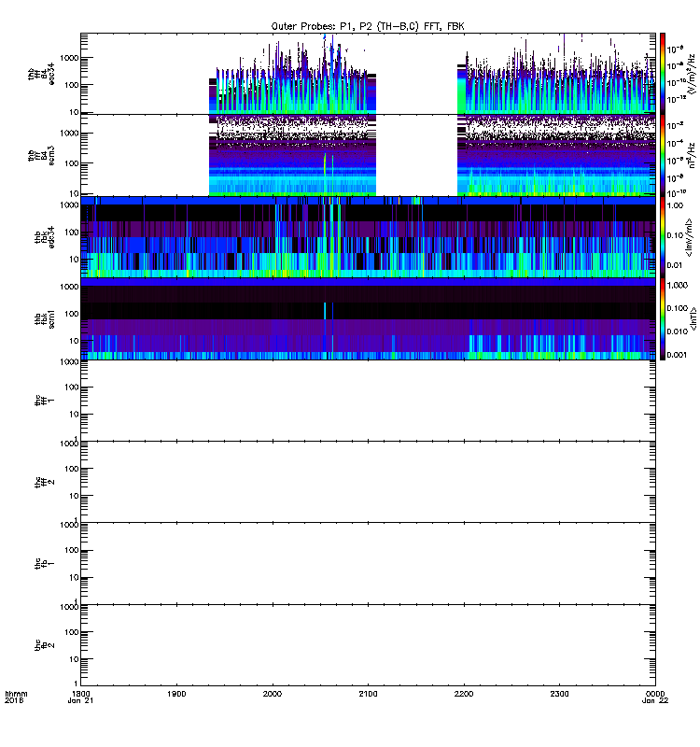Click the <|nT|> color bar
The height and width of the screenshot is (747, 700).
[663, 318]
